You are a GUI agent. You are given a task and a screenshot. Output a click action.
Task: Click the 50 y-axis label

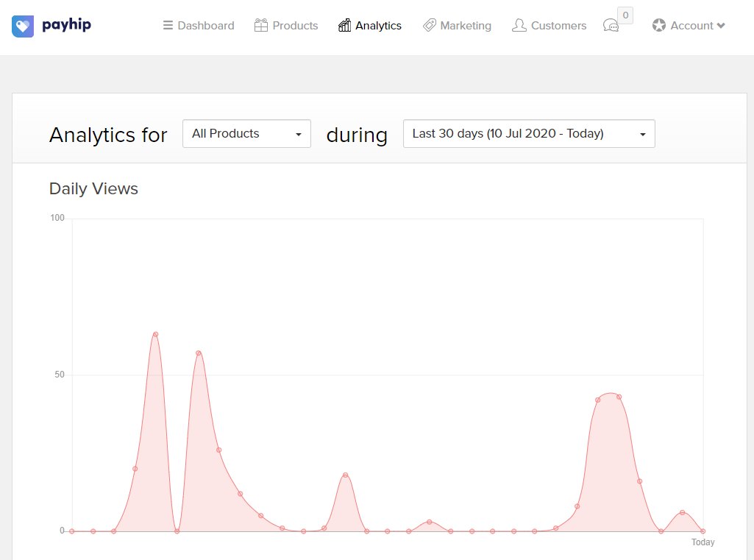point(59,375)
